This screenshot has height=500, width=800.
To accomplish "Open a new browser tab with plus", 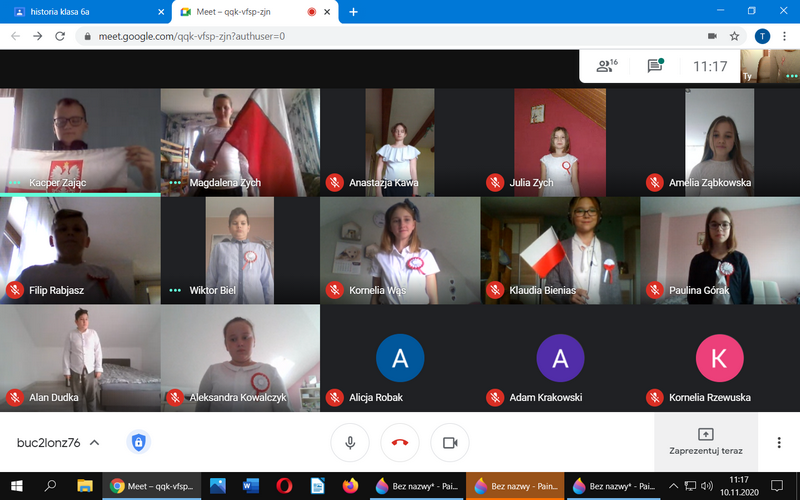I will click(353, 12).
